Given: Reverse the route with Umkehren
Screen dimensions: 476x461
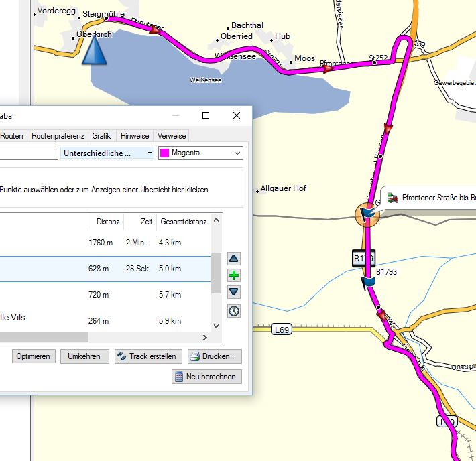Looking at the screenshot, I should point(84,356).
